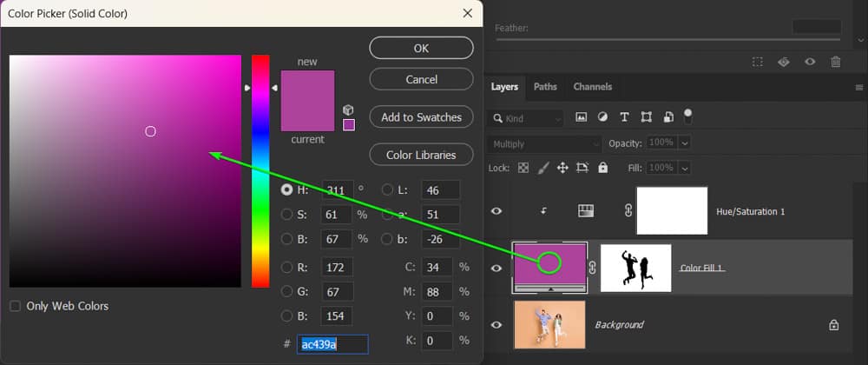Click the pixel layer filter icon

[x=582, y=117]
